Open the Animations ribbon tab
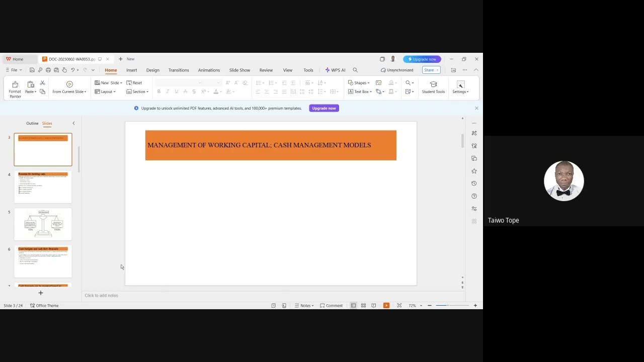Viewport: 644px width, 362px height. pos(209,70)
